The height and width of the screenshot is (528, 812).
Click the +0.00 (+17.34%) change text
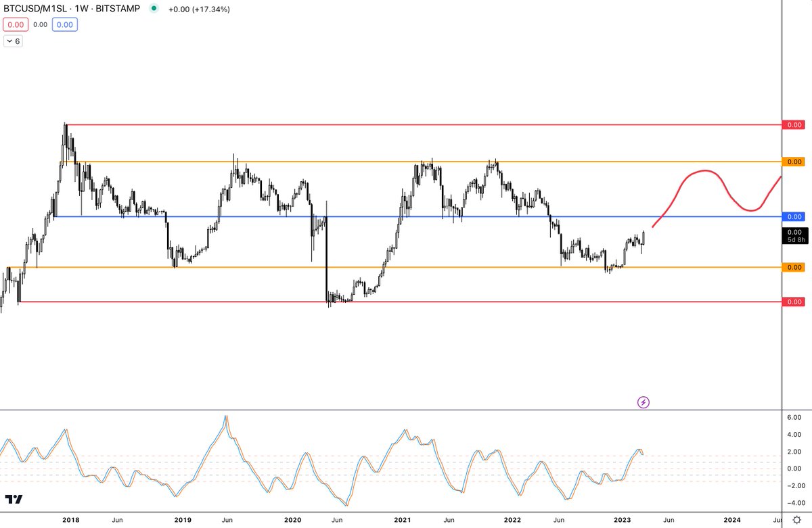[200, 9]
